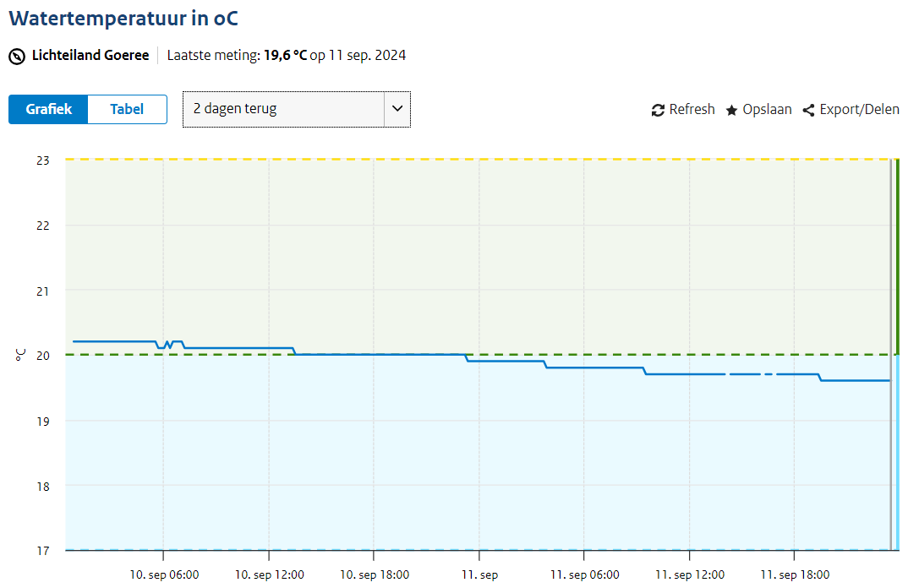Click the Refresh text label

(x=692, y=110)
